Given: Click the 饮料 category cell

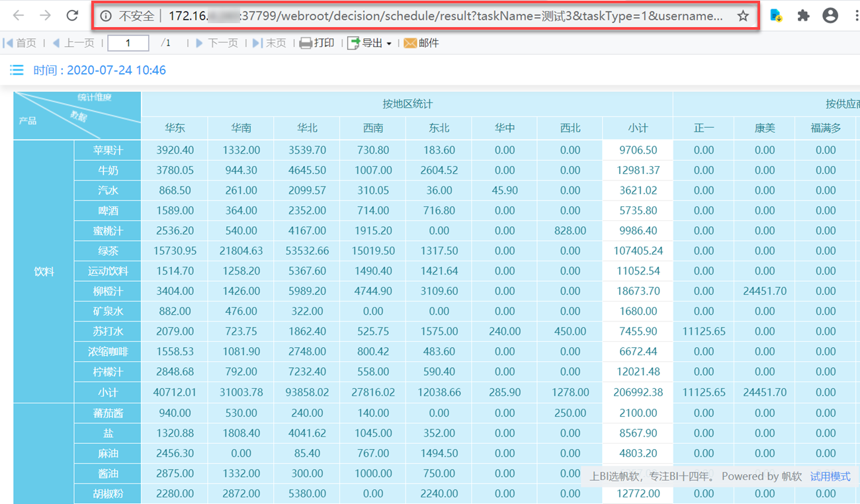Looking at the screenshot, I should tap(44, 271).
